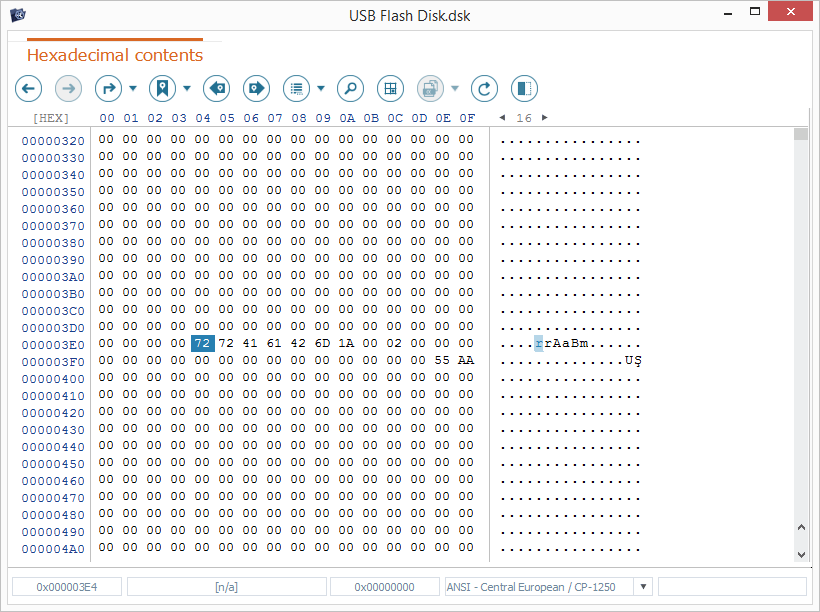Click the grid/calculator table icon
The width and height of the screenshot is (820, 612).
point(390,88)
